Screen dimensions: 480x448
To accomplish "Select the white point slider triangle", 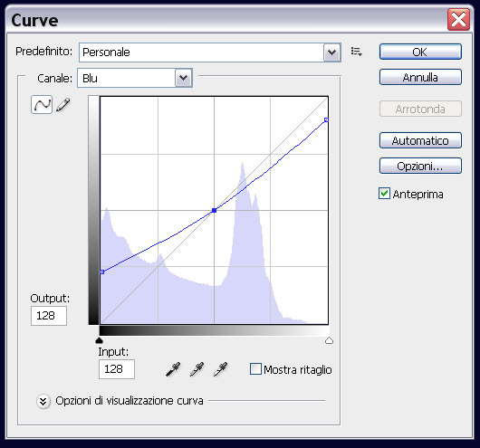I will 329,340.
